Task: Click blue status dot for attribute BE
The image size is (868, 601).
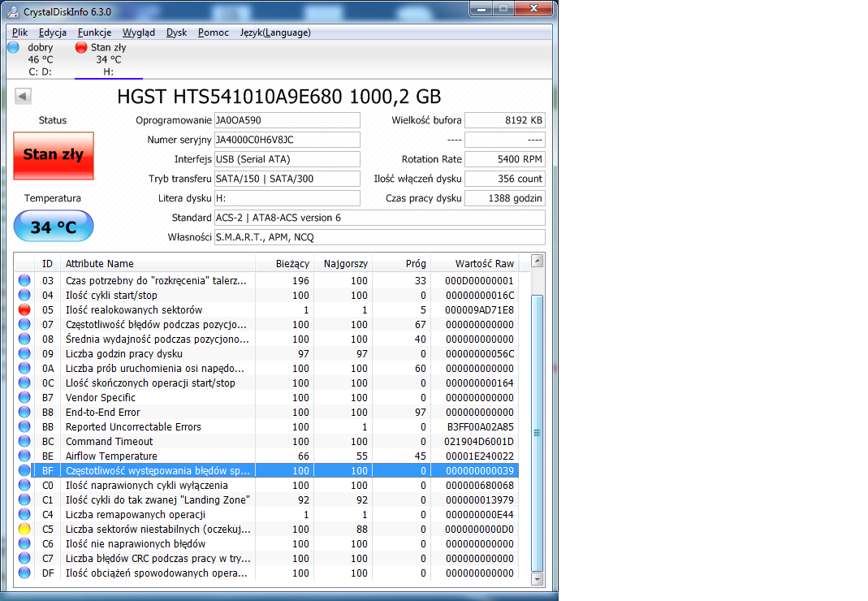Action: click(x=24, y=456)
